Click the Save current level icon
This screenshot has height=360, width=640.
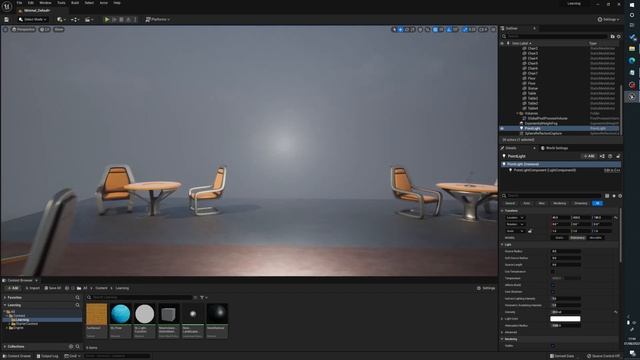7,19
